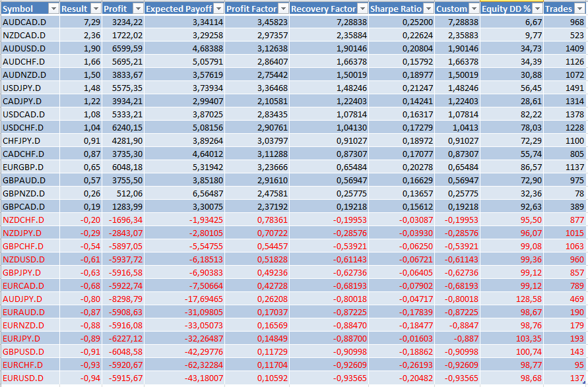588x387 pixels.
Task: Open the Custom column filter dropdown
Action: click(x=474, y=9)
